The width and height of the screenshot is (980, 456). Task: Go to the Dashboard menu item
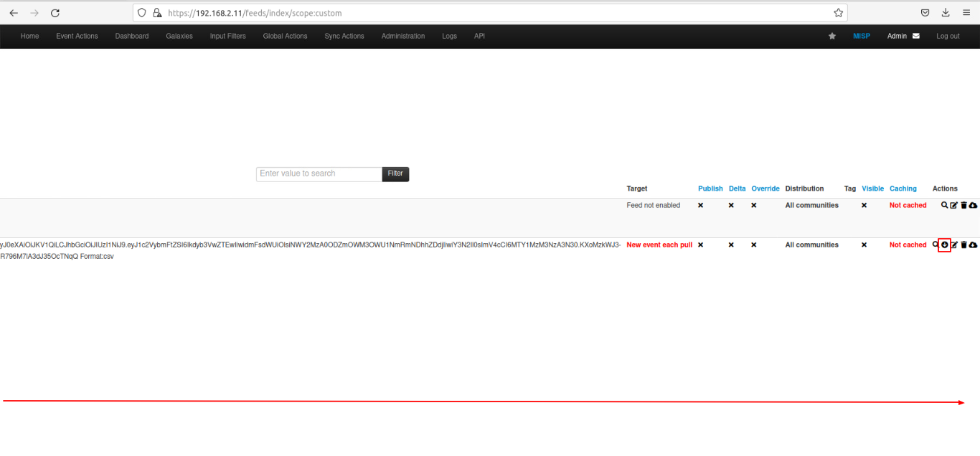click(x=131, y=36)
